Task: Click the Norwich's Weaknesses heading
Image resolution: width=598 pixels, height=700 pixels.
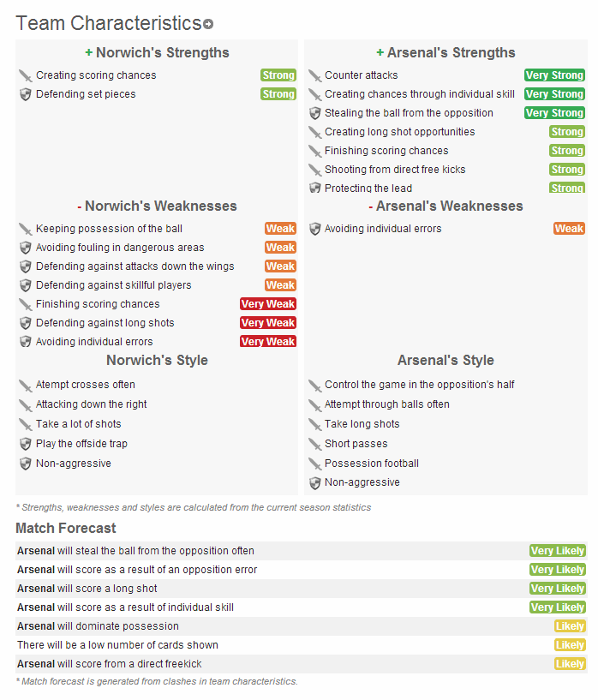Action: 157,206
